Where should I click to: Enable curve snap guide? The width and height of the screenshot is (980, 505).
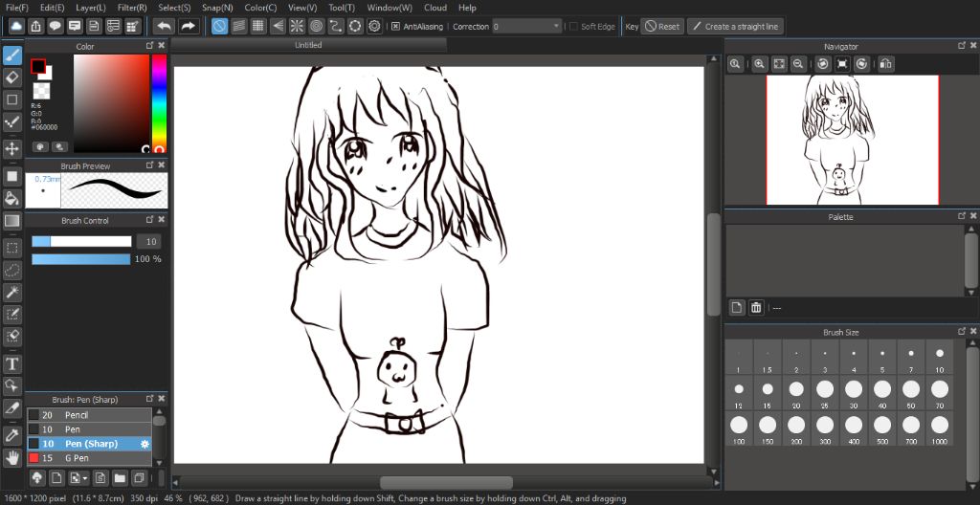(336, 26)
